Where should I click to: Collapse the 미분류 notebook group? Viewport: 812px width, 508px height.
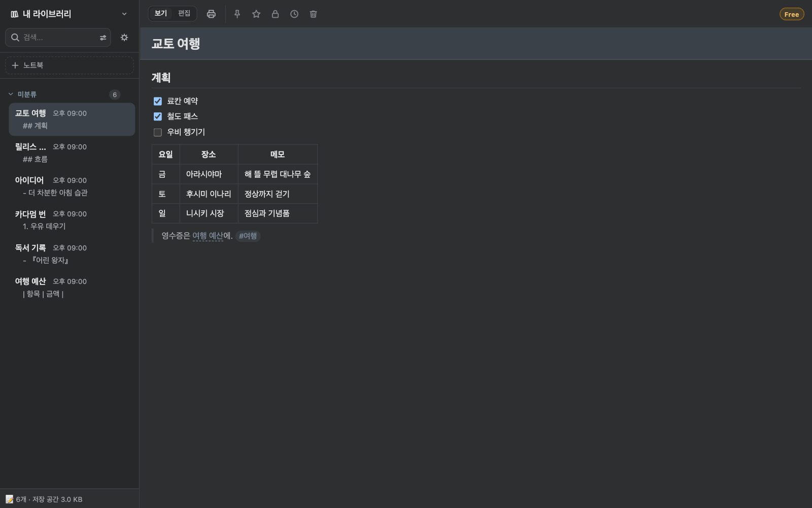click(11, 94)
